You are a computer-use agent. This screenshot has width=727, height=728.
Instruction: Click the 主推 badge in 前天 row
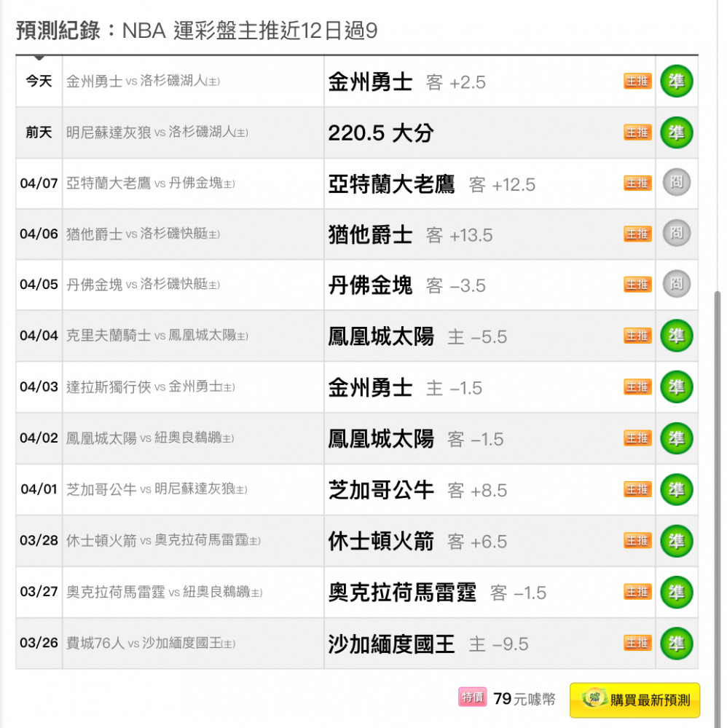pos(637,132)
